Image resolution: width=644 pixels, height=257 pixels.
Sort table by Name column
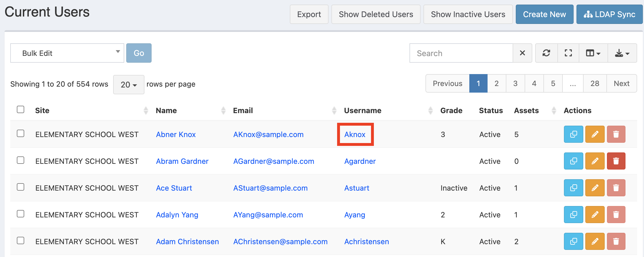(166, 111)
